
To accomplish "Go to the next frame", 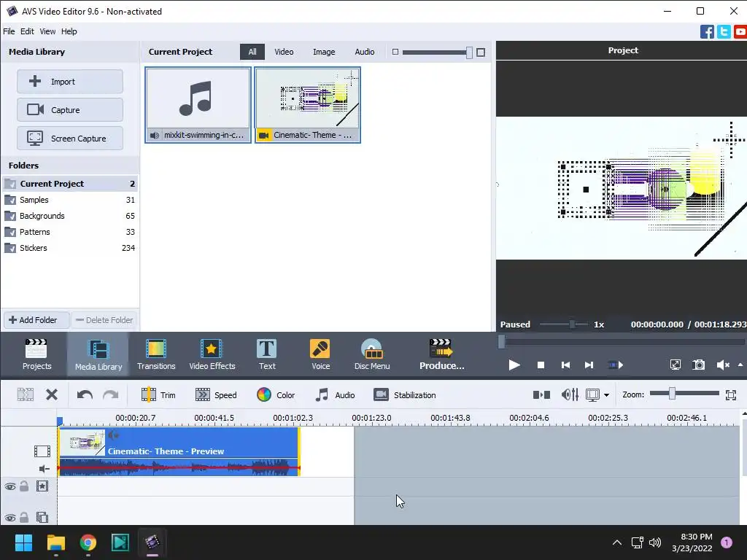I will click(x=589, y=365).
